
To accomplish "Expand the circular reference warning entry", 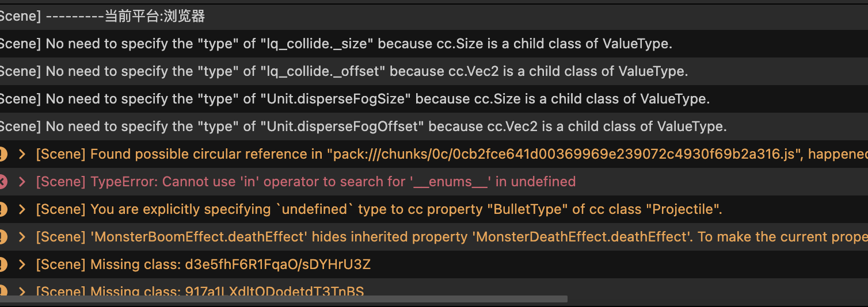I will pyautogui.click(x=22, y=154).
